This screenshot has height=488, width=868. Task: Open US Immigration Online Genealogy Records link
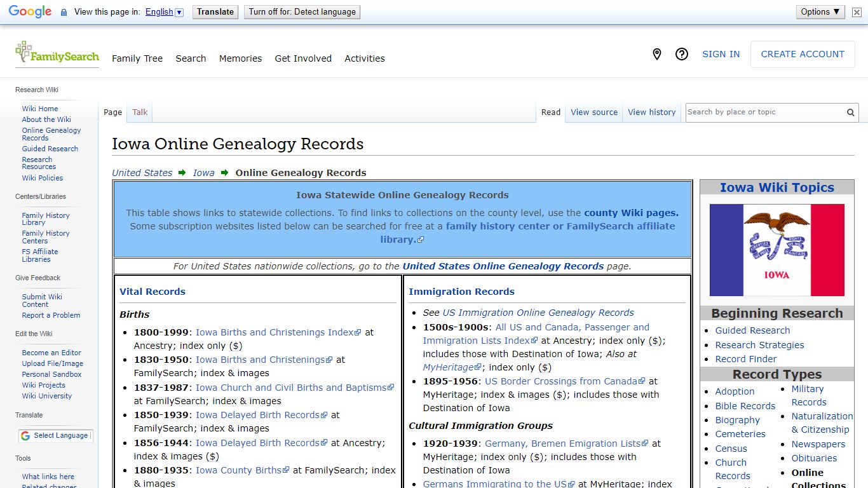click(x=538, y=313)
